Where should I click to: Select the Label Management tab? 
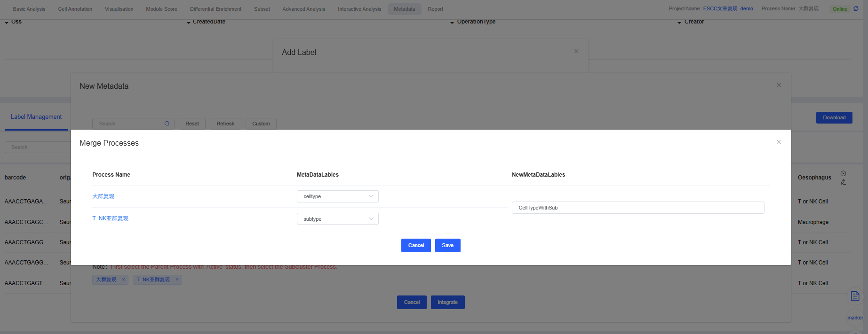(x=36, y=117)
